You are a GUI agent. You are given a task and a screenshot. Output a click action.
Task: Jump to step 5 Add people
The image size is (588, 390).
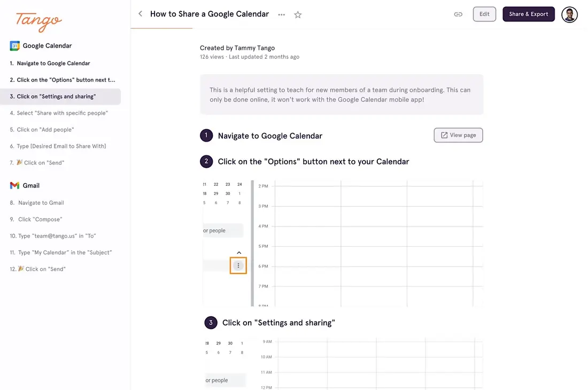42,130
